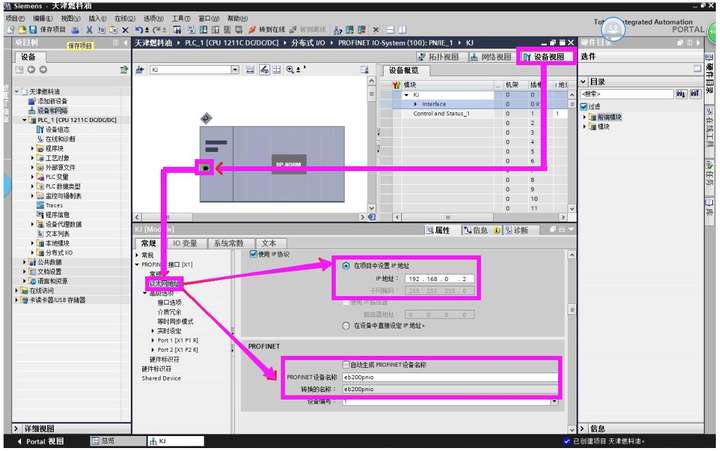Click the PROFINET device name input field

click(450, 377)
